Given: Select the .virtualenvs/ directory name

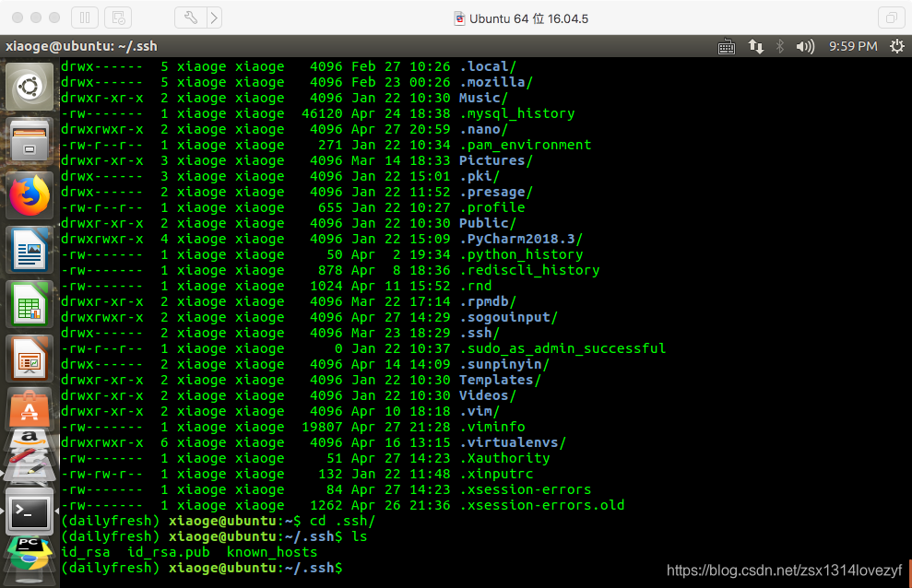Looking at the screenshot, I should [x=513, y=442].
